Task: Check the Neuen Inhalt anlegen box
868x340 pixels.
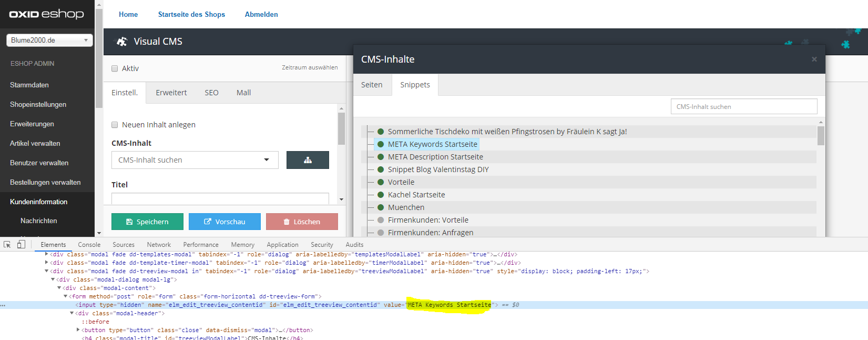Action: point(115,125)
